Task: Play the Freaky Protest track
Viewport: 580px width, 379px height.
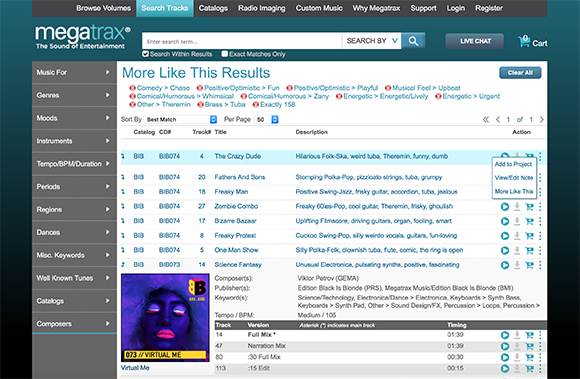Action: (x=505, y=236)
